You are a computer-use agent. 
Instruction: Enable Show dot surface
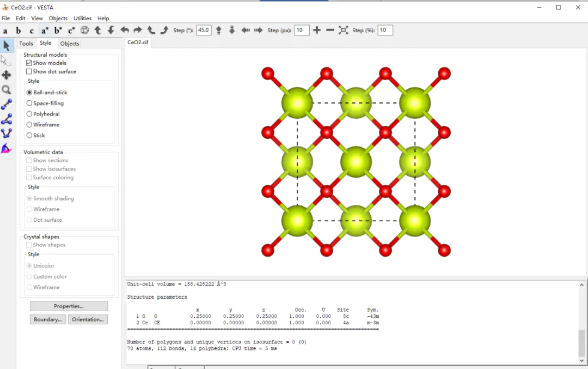(x=29, y=72)
